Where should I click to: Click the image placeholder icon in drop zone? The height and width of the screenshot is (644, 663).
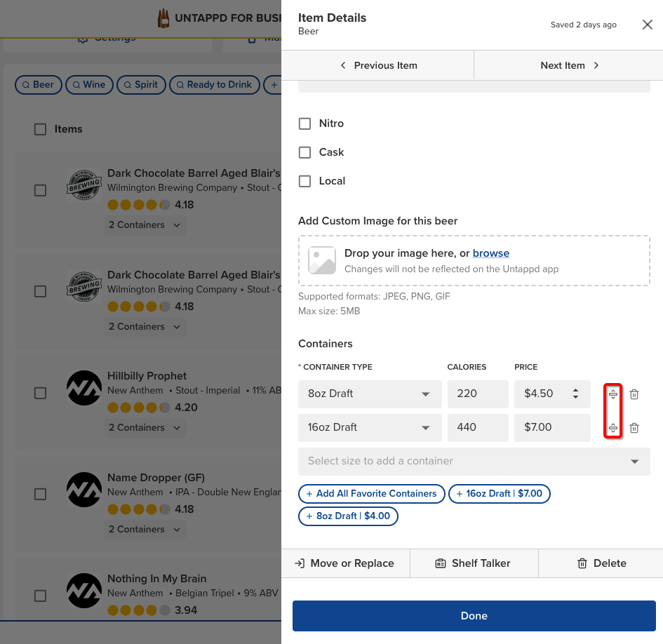[x=322, y=260]
